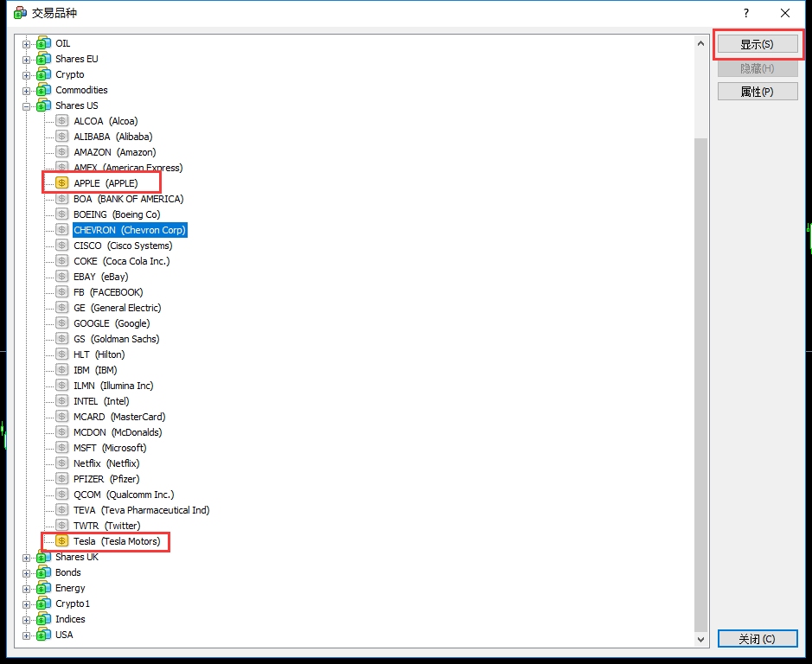Image resolution: width=812 pixels, height=664 pixels.
Task: Click the yellow Tesla symbol icon
Action: (62, 540)
